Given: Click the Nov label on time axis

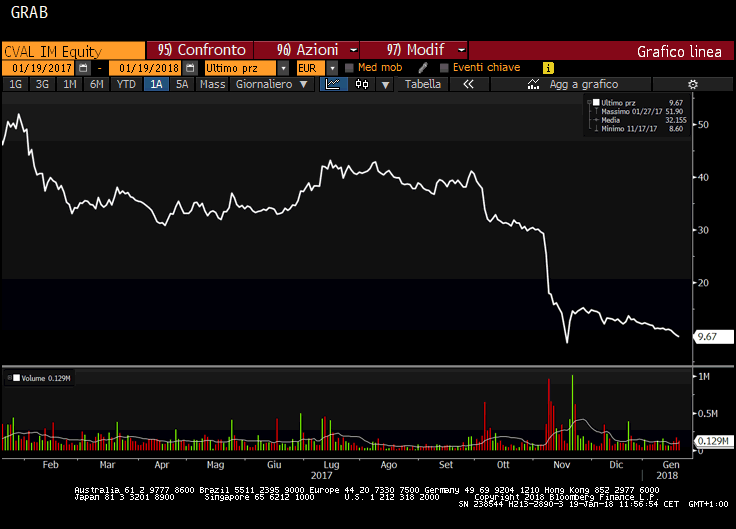Looking at the screenshot, I should point(561,465).
